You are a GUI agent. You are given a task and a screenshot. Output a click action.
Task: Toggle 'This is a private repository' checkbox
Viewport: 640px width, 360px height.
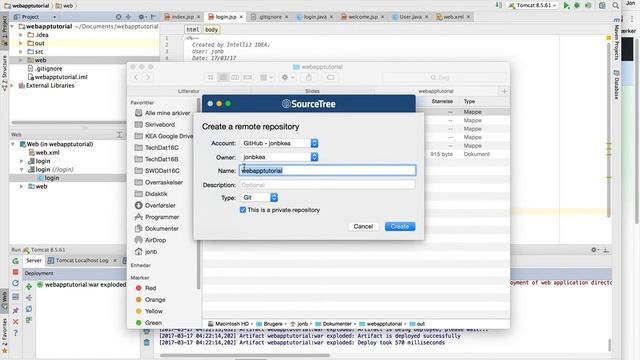pyautogui.click(x=243, y=210)
